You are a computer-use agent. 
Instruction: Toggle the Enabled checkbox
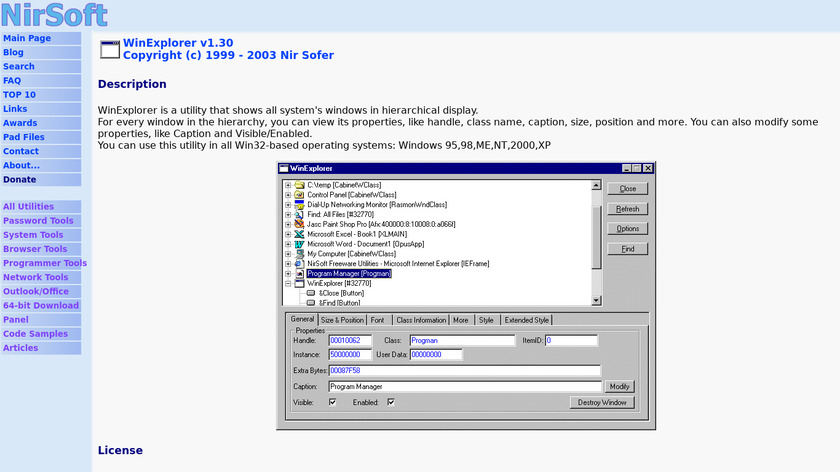pyautogui.click(x=391, y=402)
